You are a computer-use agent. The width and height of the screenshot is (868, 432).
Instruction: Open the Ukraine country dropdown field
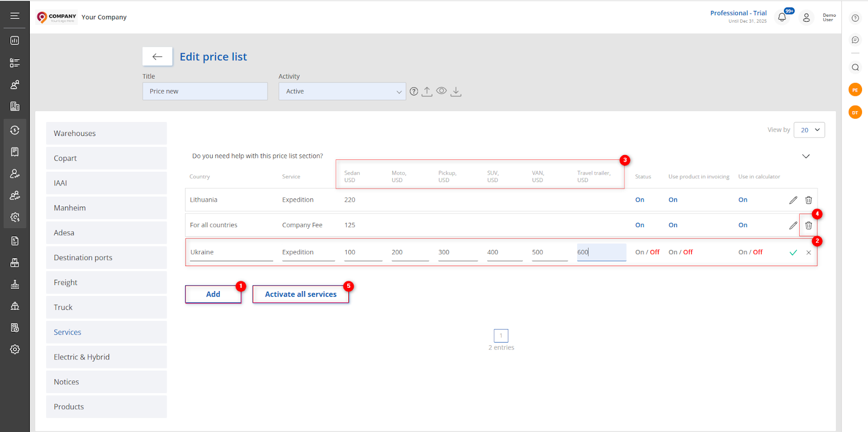point(232,253)
